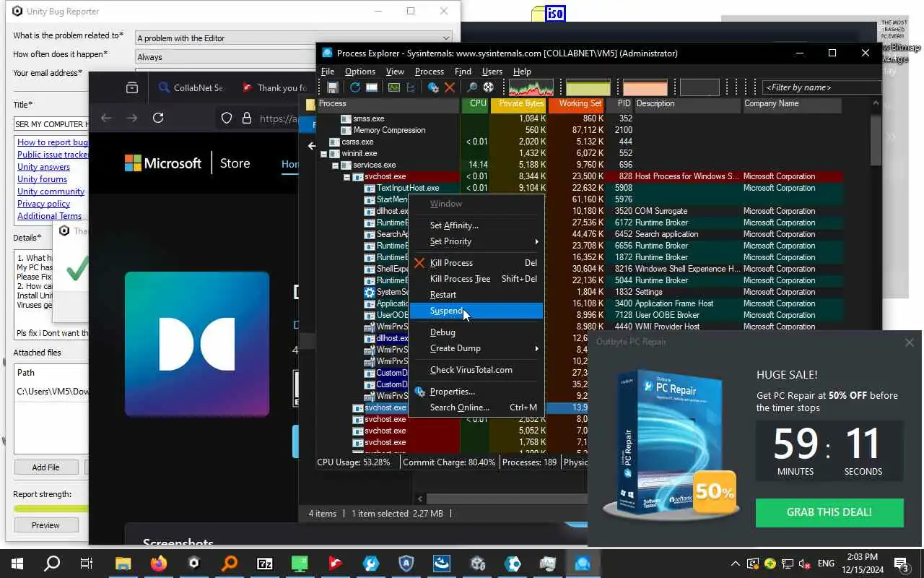Choose Kill Process Tree from context menu
Viewport: 924px width, 578px height.
point(477,279)
